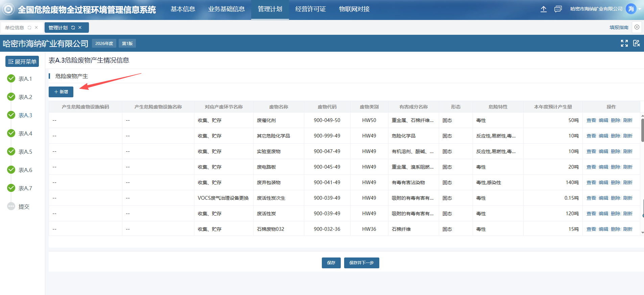Delete the 石棉废物032 row
Image resolution: width=644 pixels, height=295 pixels.
615,229
